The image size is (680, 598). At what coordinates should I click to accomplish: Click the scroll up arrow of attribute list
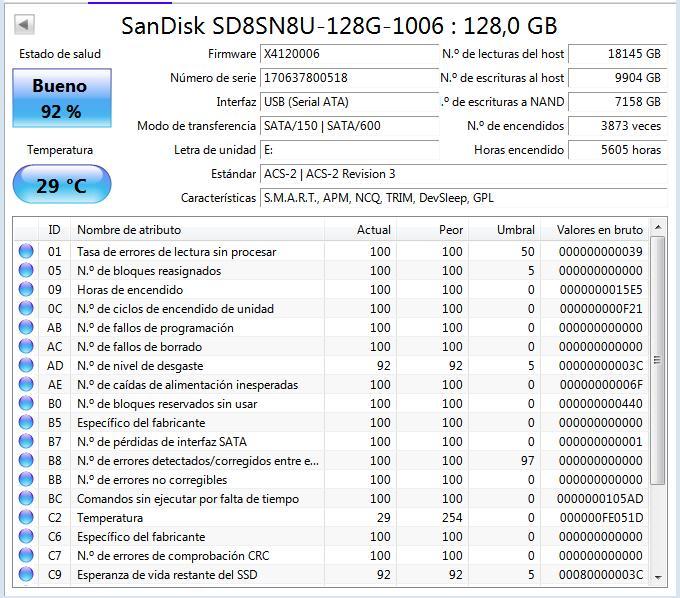(658, 227)
